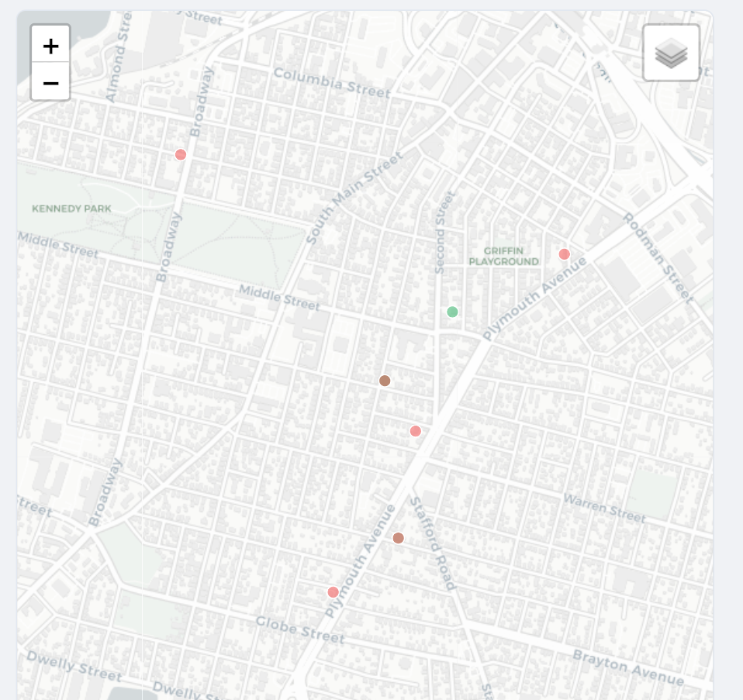
Task: Click Kennedy Park on the map
Action: coord(70,208)
